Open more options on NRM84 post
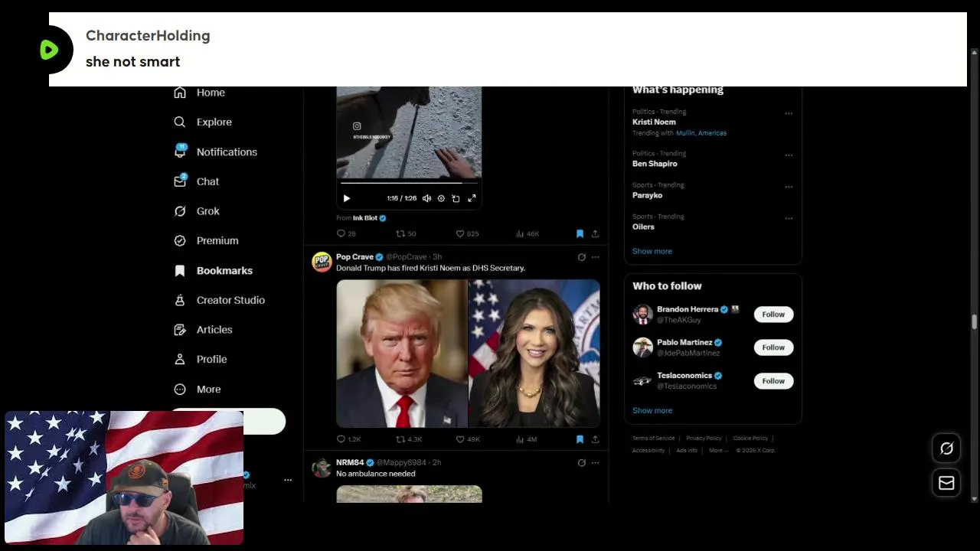The image size is (980, 551). coord(595,463)
